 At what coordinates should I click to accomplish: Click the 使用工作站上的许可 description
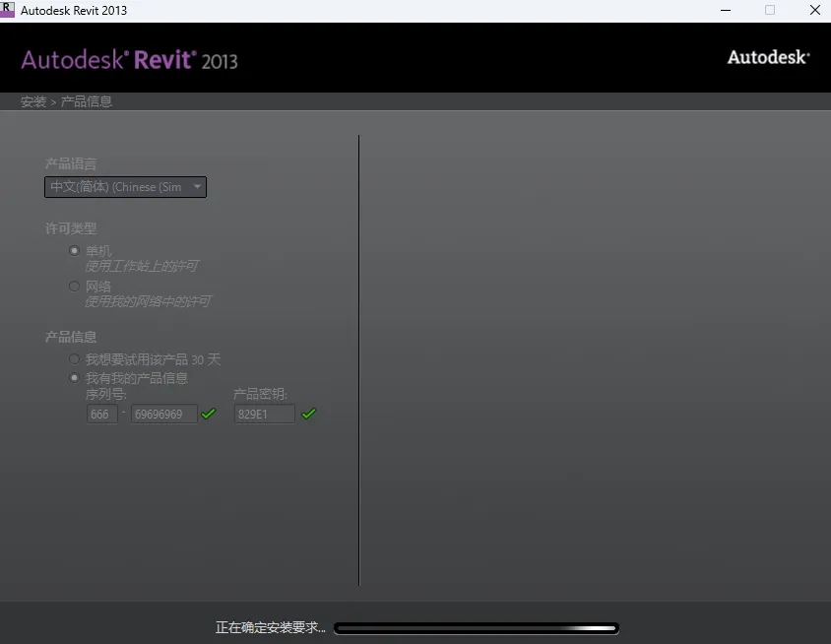pos(142,266)
